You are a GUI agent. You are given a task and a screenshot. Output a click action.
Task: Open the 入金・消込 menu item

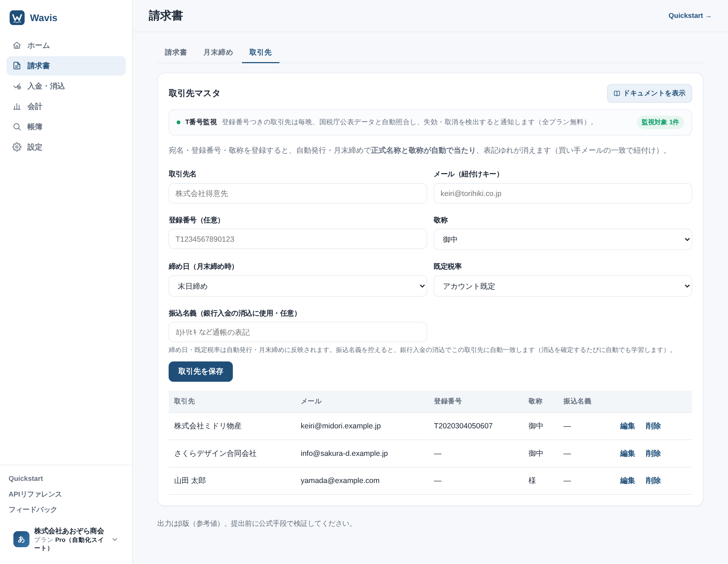[66, 86]
